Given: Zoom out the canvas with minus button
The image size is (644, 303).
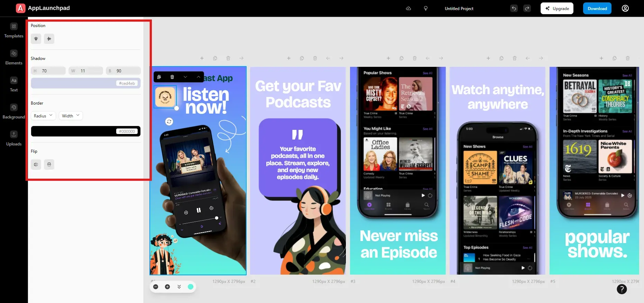Looking at the screenshot, I should [x=156, y=287].
